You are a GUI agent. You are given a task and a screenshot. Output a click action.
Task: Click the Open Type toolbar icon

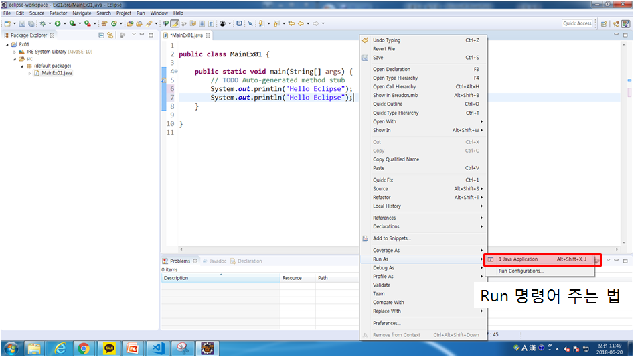click(x=130, y=24)
